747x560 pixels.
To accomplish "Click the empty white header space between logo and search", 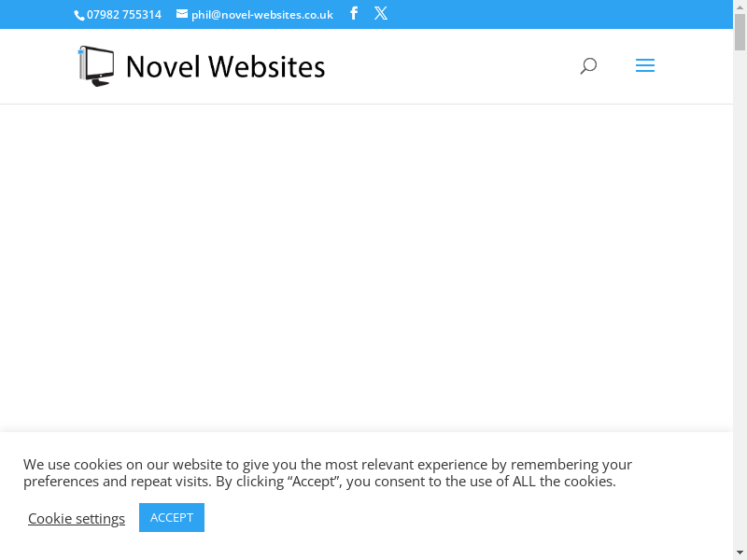I will (448, 66).
